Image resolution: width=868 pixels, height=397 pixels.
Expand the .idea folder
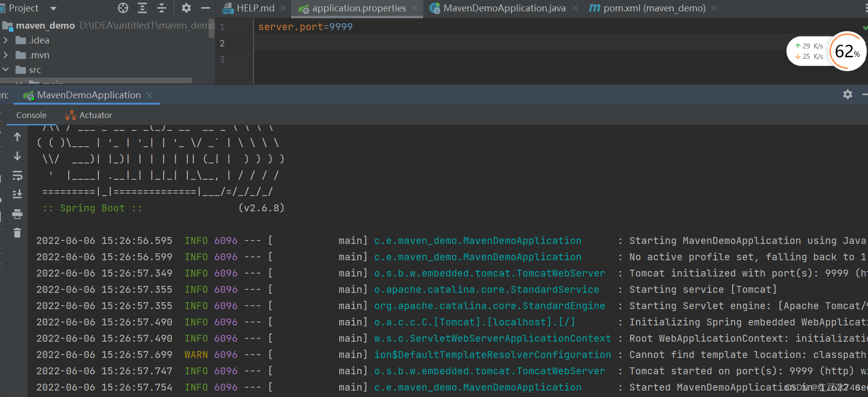click(x=6, y=40)
